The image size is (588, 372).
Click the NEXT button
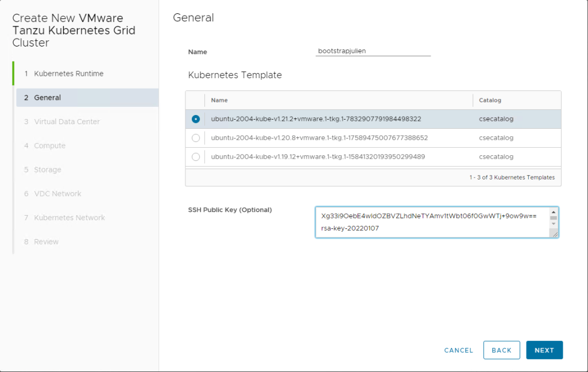[x=544, y=350]
